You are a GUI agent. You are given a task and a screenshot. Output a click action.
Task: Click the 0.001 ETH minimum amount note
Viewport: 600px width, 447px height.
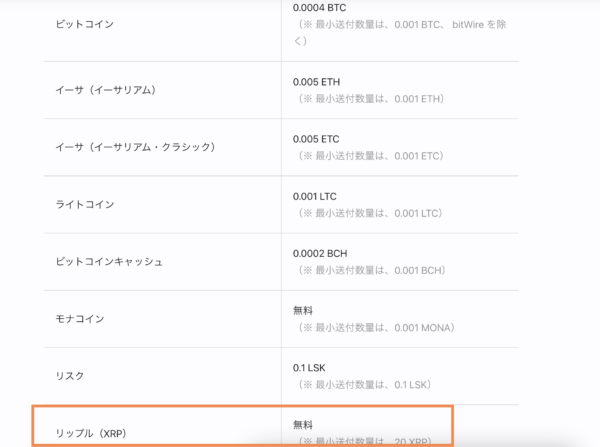click(x=371, y=99)
